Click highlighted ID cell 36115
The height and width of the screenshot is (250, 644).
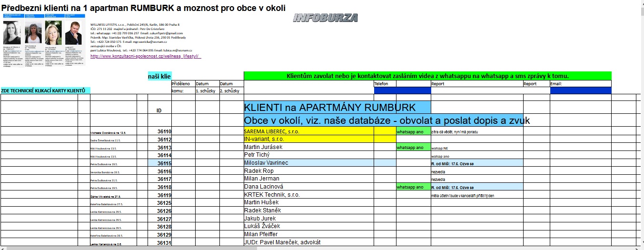(159, 163)
